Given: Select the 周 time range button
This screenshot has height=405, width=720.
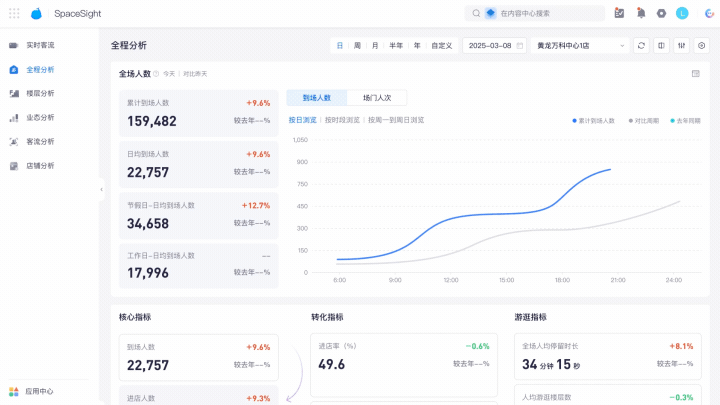Looking at the screenshot, I should coord(357,45).
